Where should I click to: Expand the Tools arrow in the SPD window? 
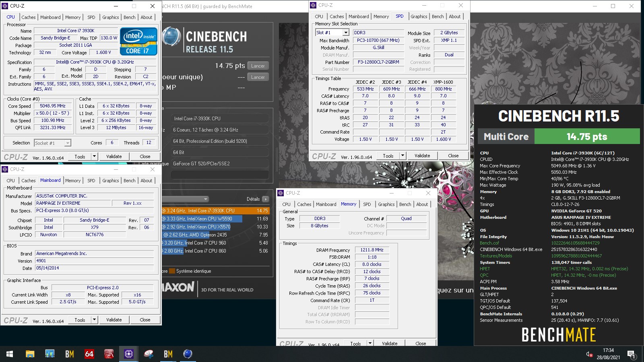[402, 156]
